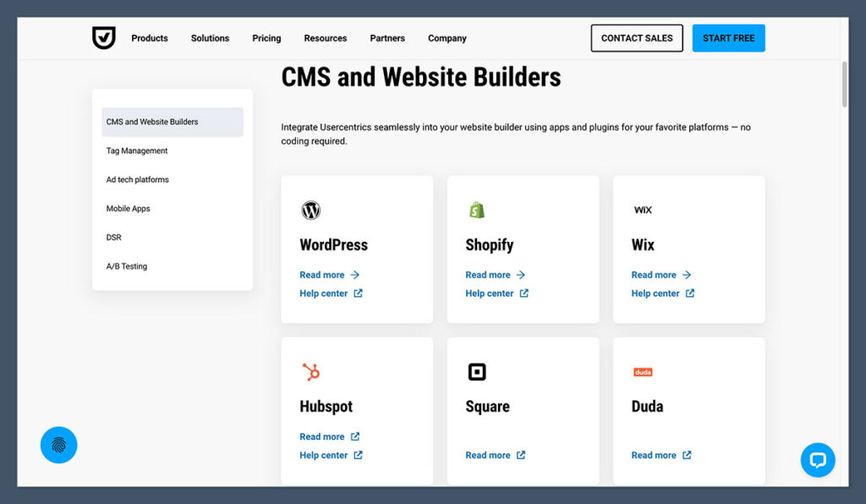Open the live chat bubble widget

point(817,460)
